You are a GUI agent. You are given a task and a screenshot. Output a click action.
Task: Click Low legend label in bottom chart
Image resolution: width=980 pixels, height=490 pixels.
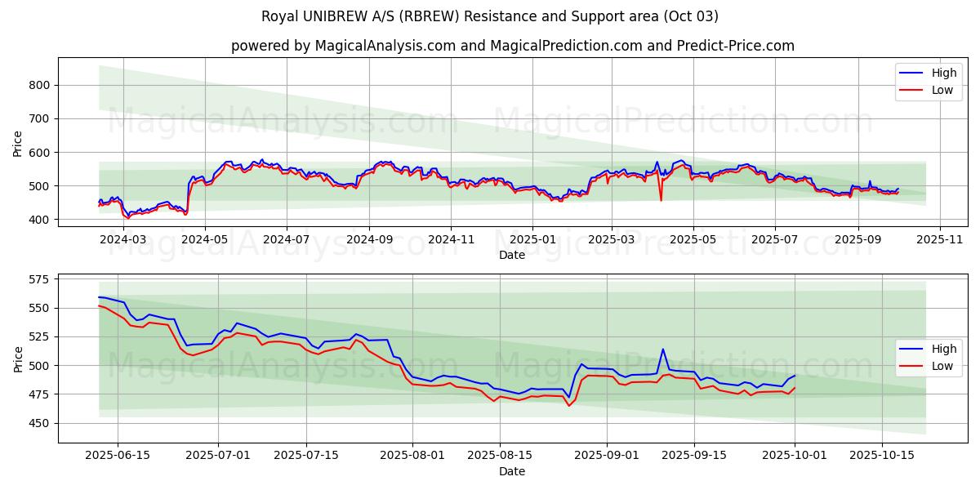pos(942,366)
